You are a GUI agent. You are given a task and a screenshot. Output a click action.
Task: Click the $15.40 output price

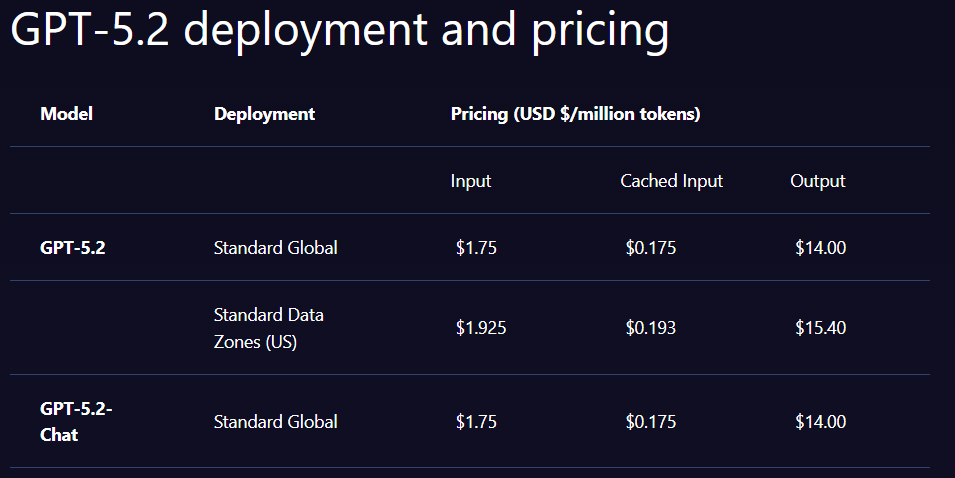coord(820,327)
